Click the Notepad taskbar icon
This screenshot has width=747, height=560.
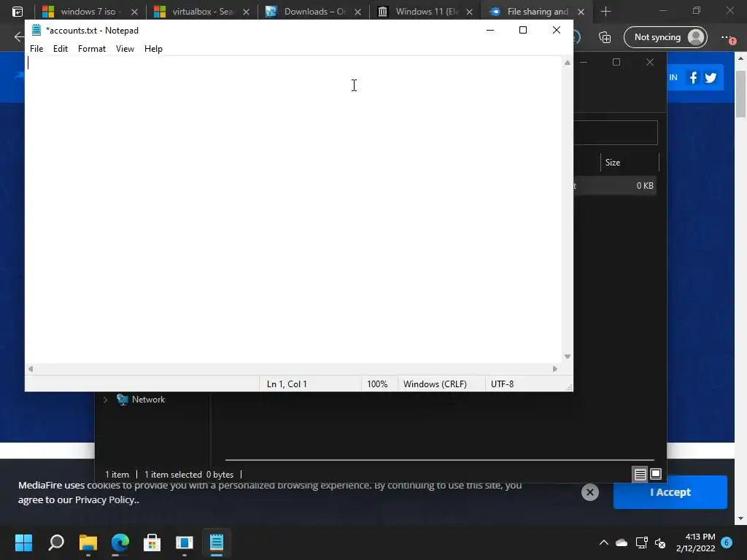pos(216,542)
